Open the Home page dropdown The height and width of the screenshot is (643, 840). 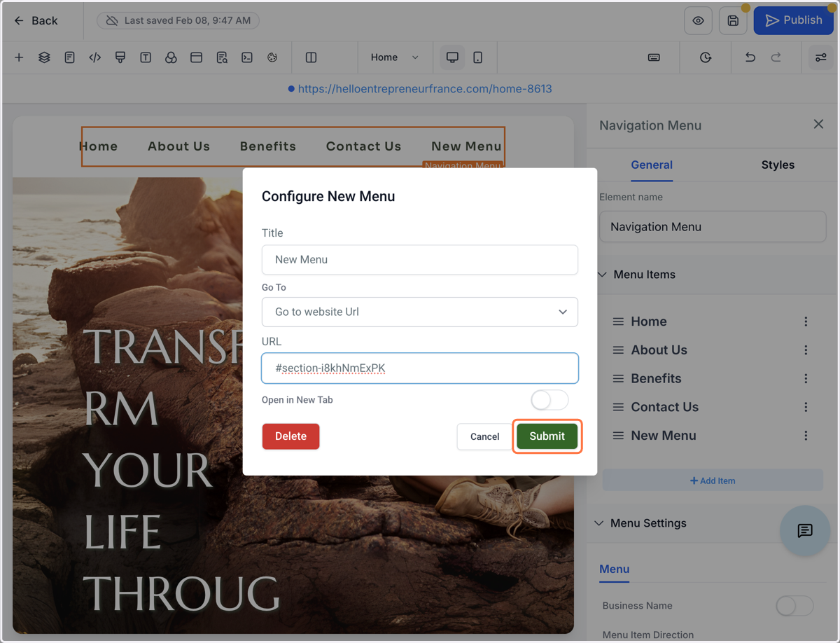tap(394, 57)
